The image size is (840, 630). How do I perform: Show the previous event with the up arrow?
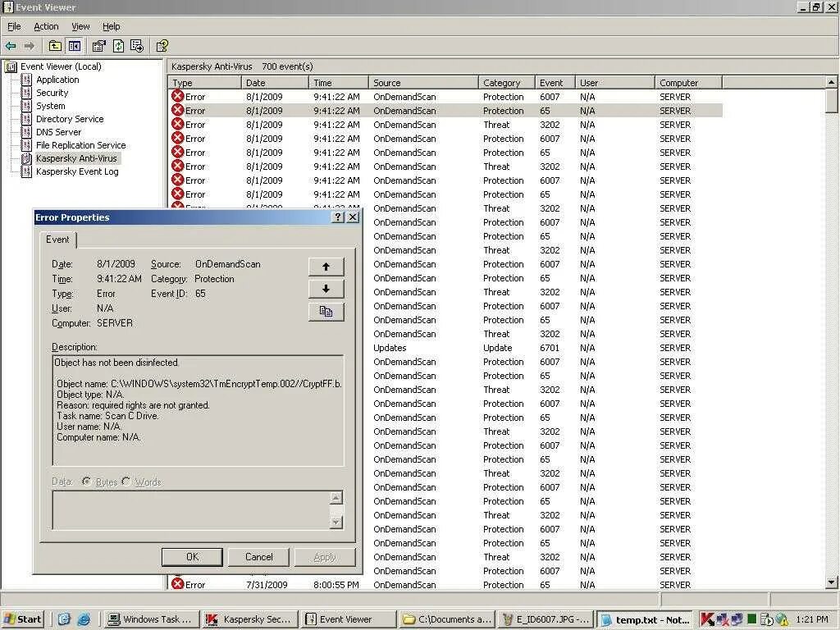(x=326, y=267)
